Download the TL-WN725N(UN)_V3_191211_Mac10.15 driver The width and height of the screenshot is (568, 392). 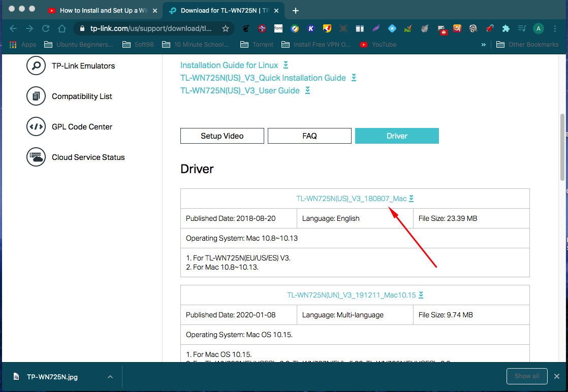tap(355, 295)
